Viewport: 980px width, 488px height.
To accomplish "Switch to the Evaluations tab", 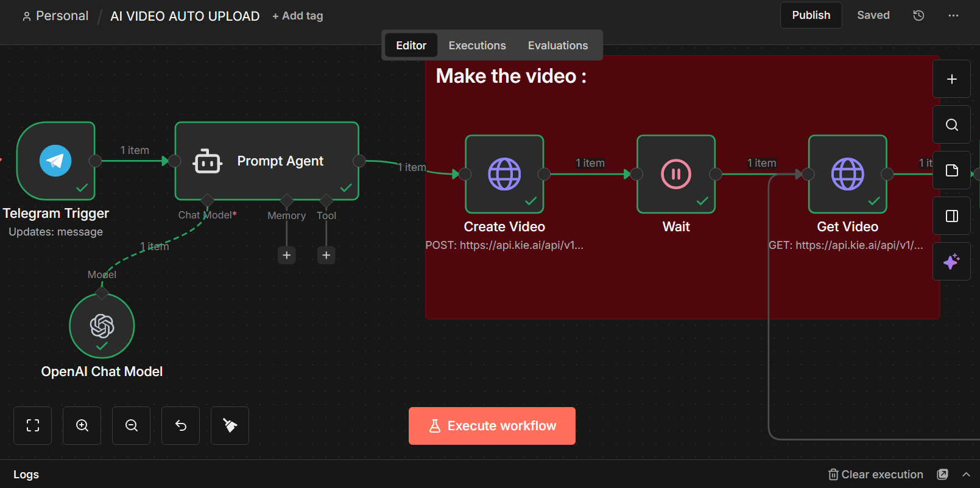I will pos(557,46).
